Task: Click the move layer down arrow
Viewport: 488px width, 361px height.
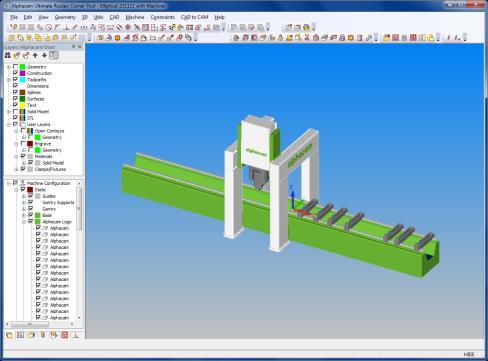Action: click(44, 55)
